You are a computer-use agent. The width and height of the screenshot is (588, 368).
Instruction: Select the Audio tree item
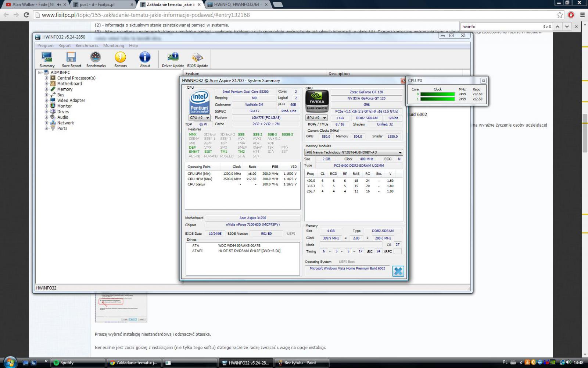tap(62, 117)
